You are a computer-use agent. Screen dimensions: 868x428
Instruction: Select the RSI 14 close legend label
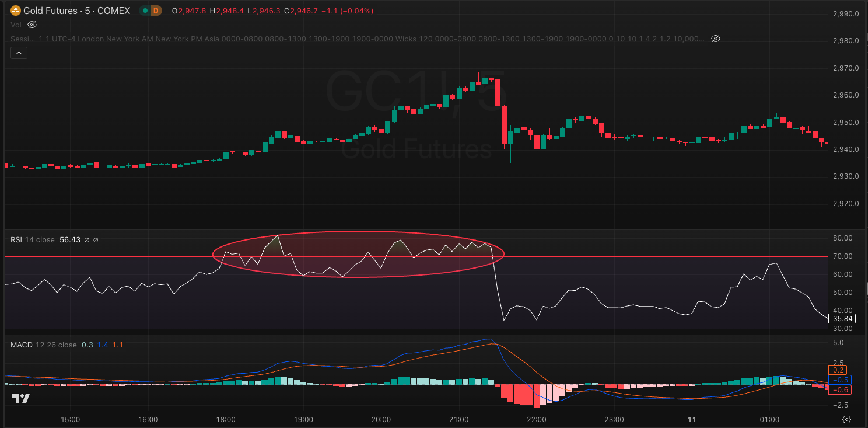(33, 240)
